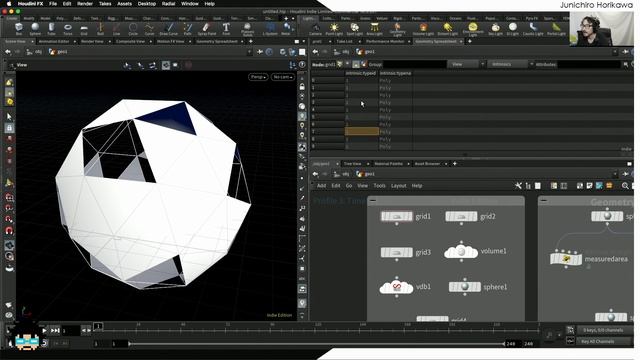Click the spreadsheet Group input field
The width and height of the screenshot is (640, 360).
coord(414,64)
